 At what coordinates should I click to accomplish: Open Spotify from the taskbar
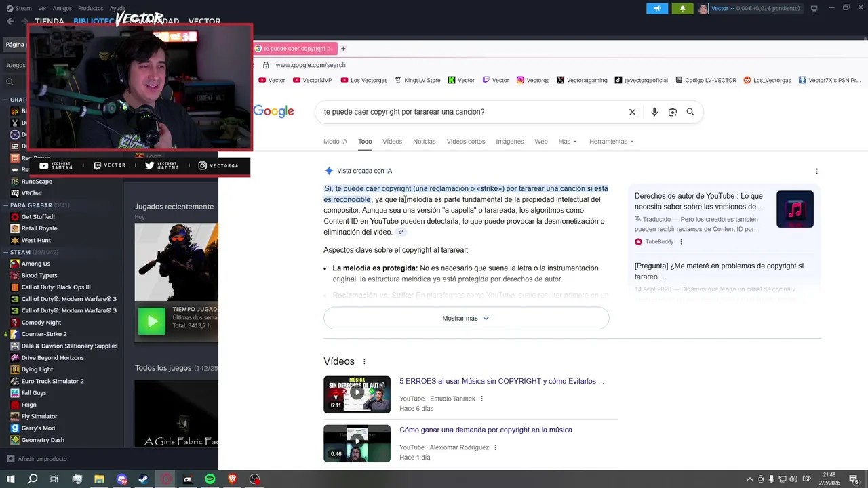[x=210, y=479]
